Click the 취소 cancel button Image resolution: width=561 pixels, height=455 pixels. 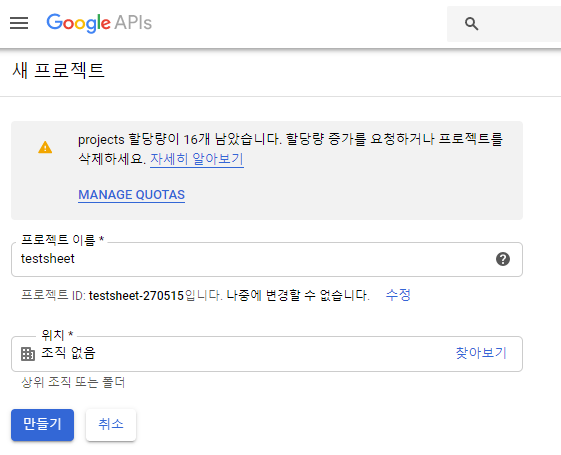pos(111,425)
